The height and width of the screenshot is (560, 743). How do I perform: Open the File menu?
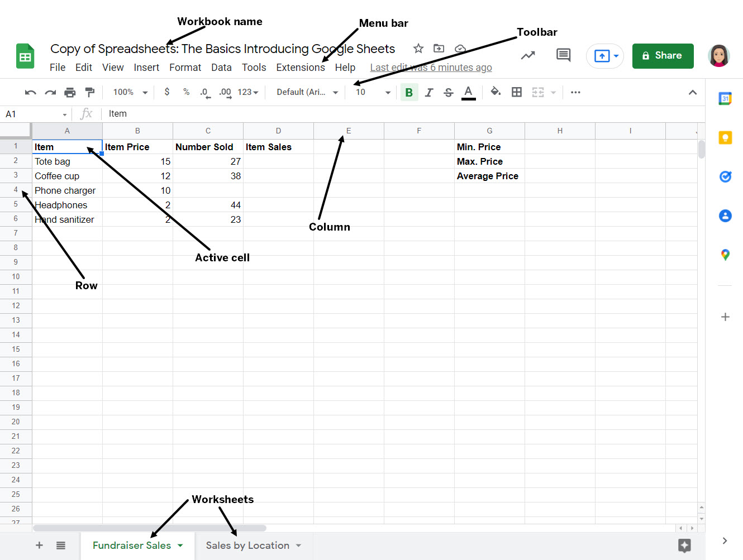pos(58,68)
